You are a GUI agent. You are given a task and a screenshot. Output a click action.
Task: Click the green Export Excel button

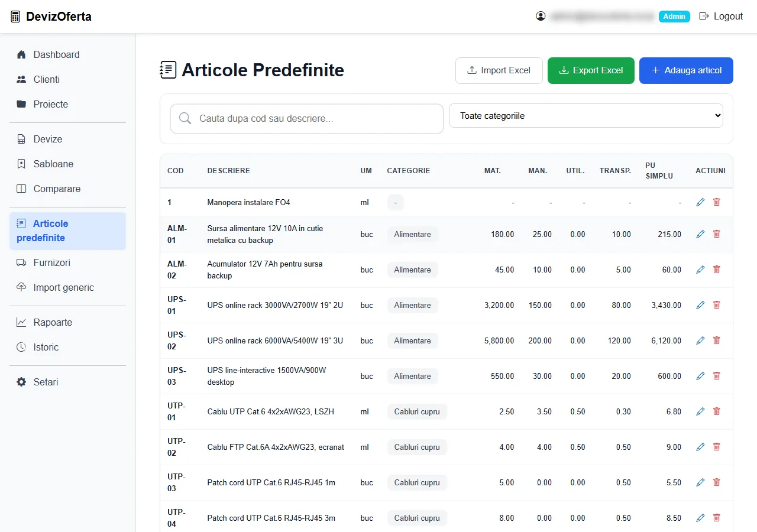(591, 70)
